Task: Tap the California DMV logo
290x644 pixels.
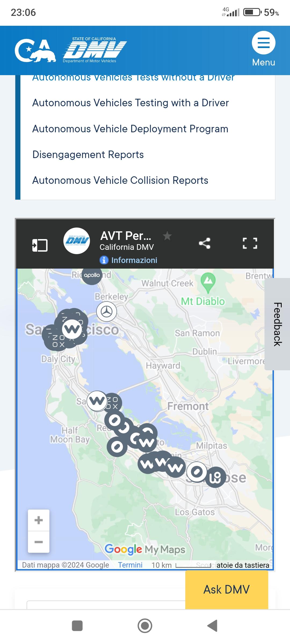Action: pyautogui.click(x=71, y=50)
